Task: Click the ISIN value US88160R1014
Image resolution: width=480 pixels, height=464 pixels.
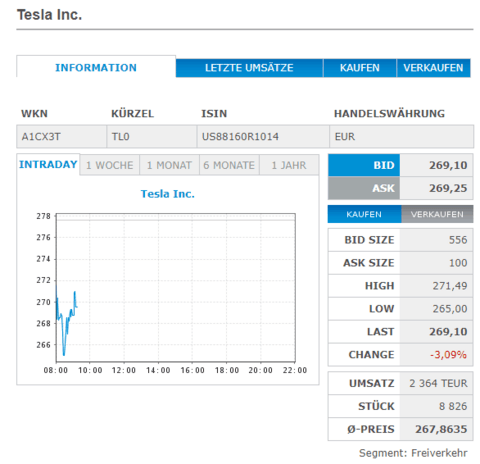Action: [240, 137]
